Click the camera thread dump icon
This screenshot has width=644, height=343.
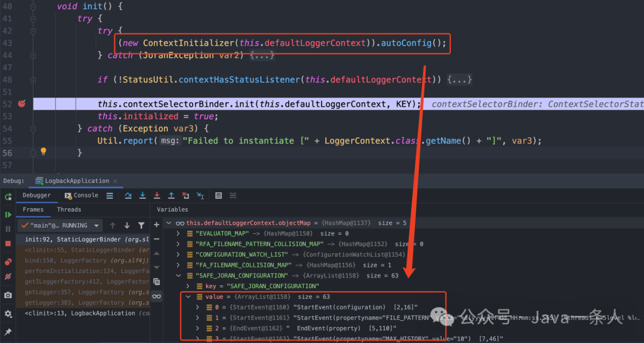click(8, 295)
